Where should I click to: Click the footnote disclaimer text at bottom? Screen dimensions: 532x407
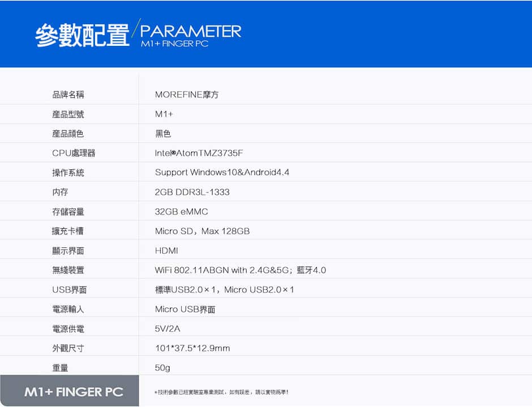tap(221, 392)
